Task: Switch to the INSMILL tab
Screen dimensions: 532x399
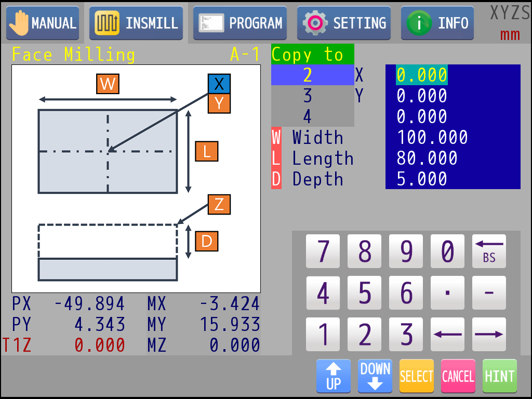Action: [136, 23]
